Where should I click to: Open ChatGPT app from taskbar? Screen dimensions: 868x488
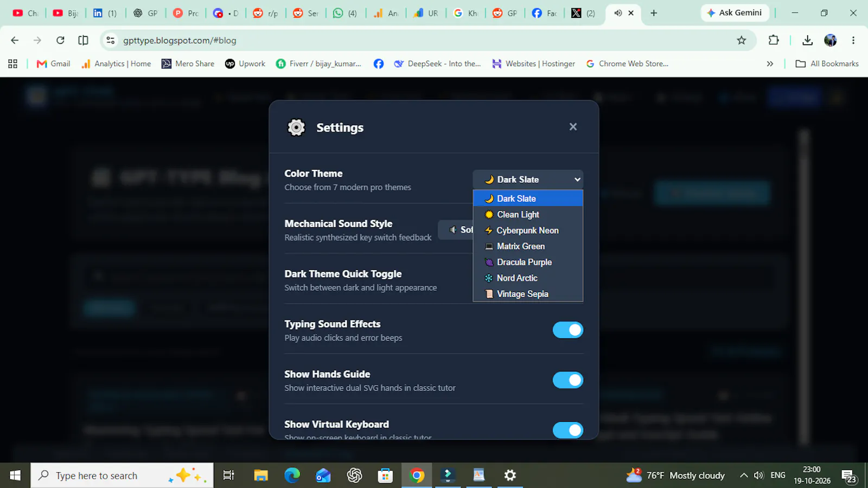[x=355, y=476]
